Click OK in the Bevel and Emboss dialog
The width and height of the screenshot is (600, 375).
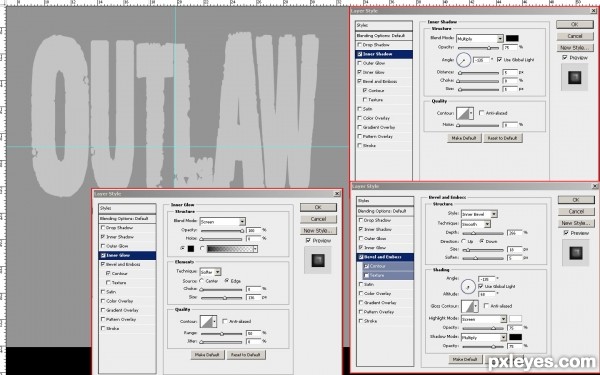(576, 200)
